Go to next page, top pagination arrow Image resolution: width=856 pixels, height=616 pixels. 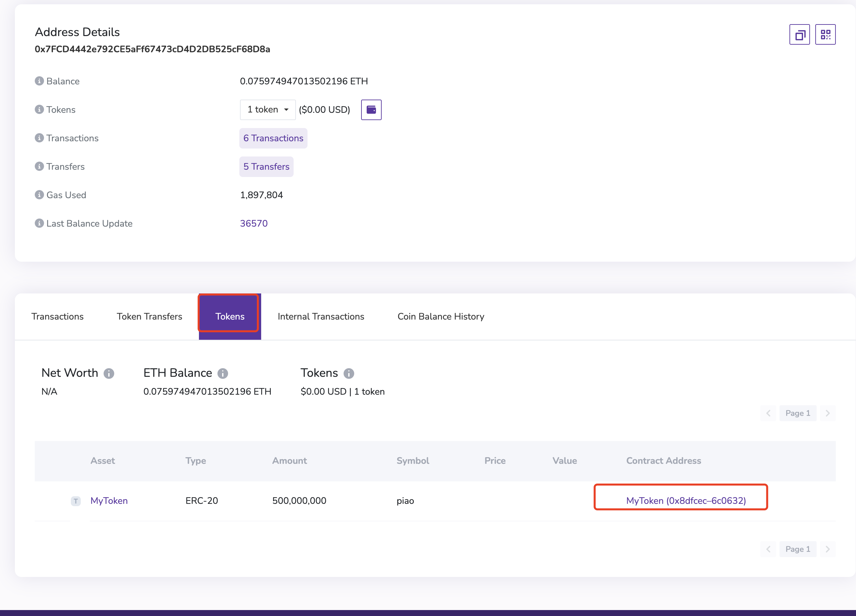point(828,414)
